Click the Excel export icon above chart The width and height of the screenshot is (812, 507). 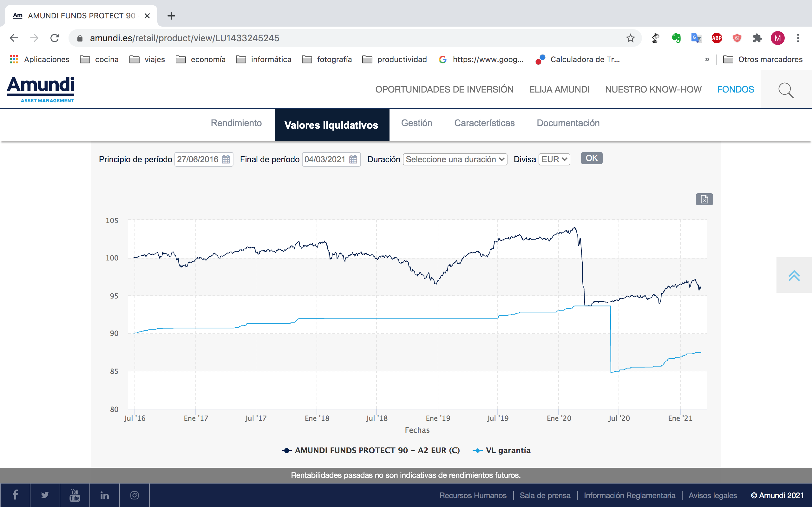coord(704,200)
